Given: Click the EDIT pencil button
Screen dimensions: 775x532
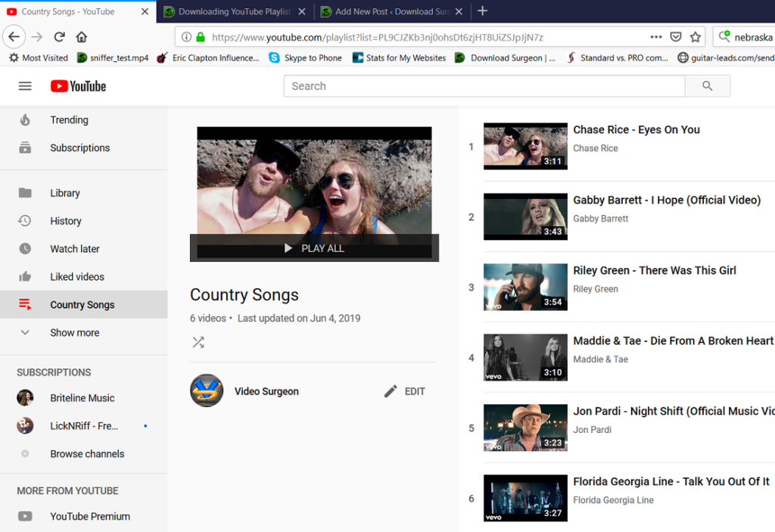Looking at the screenshot, I should click(404, 391).
